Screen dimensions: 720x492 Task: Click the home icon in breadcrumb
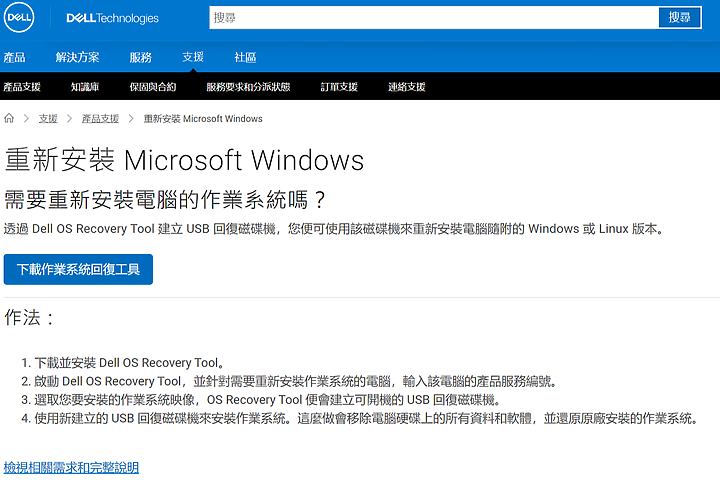[x=9, y=118]
